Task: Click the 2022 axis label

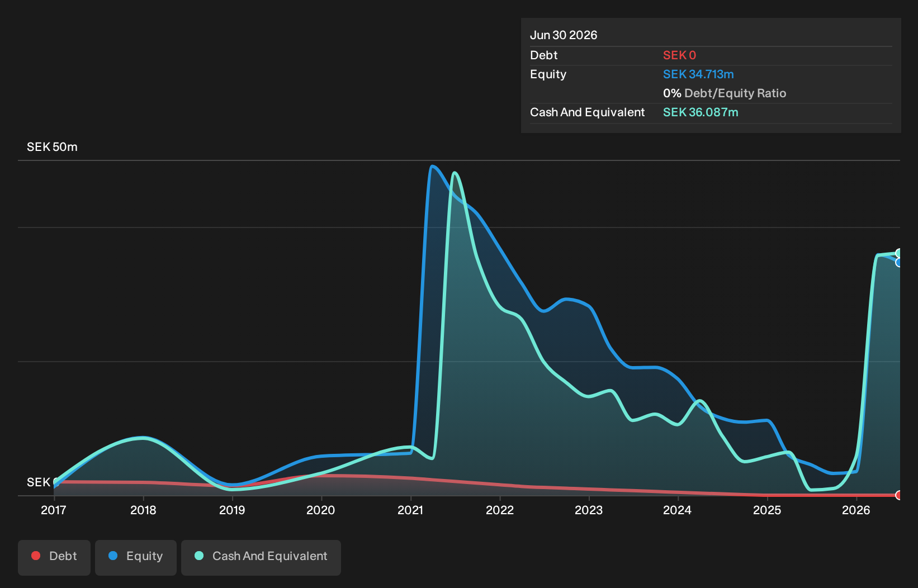Action: (x=500, y=510)
